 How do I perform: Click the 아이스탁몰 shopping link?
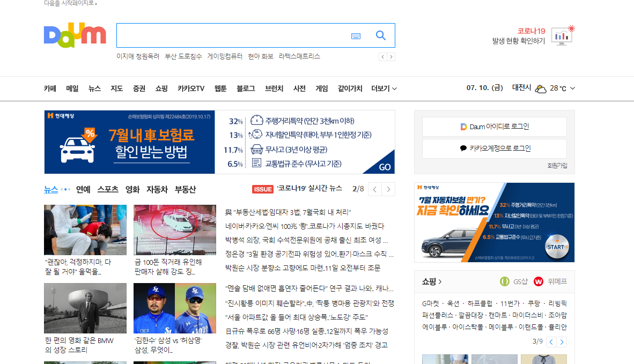tap(468, 327)
